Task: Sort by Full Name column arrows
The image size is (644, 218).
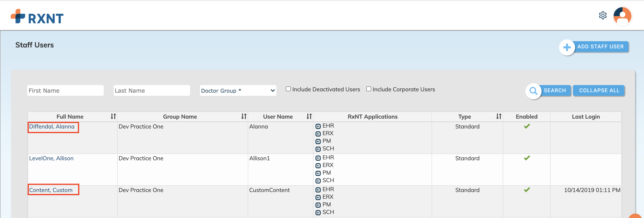Action: [x=113, y=116]
